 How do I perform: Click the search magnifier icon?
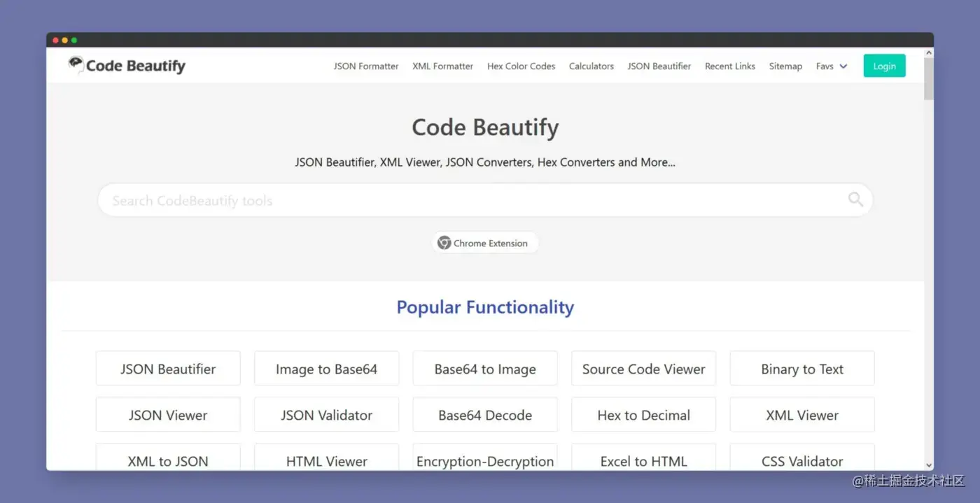855,200
